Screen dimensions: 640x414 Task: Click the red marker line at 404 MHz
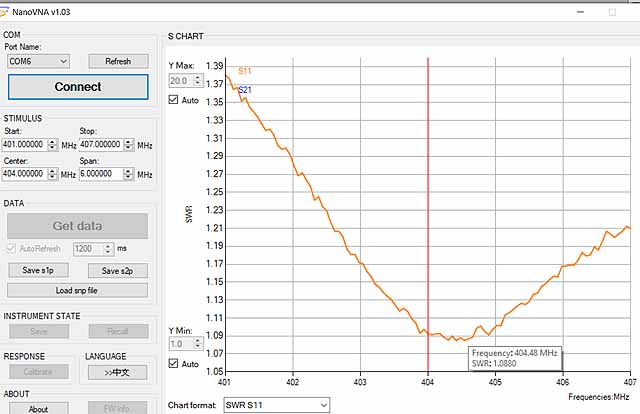(x=428, y=214)
